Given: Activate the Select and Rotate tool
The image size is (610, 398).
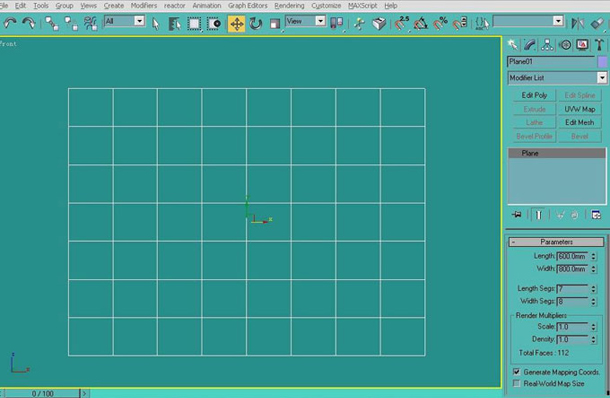Looking at the screenshot, I should 256,24.
